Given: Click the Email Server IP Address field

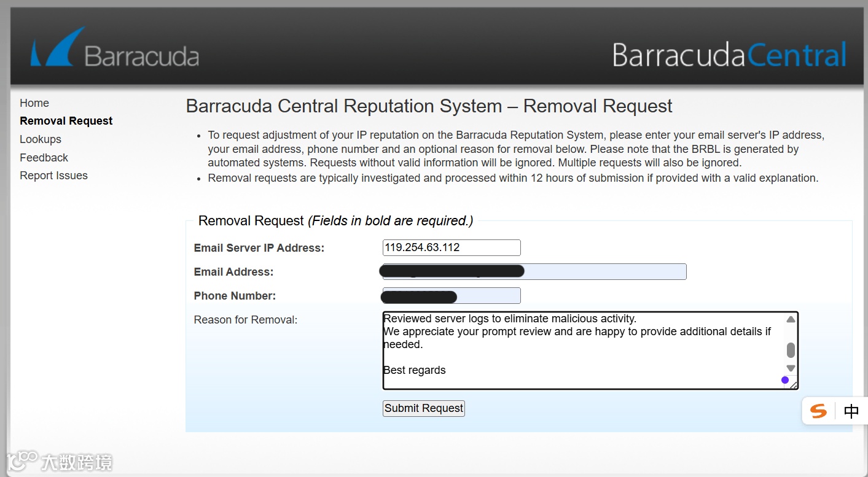Looking at the screenshot, I should coord(452,247).
